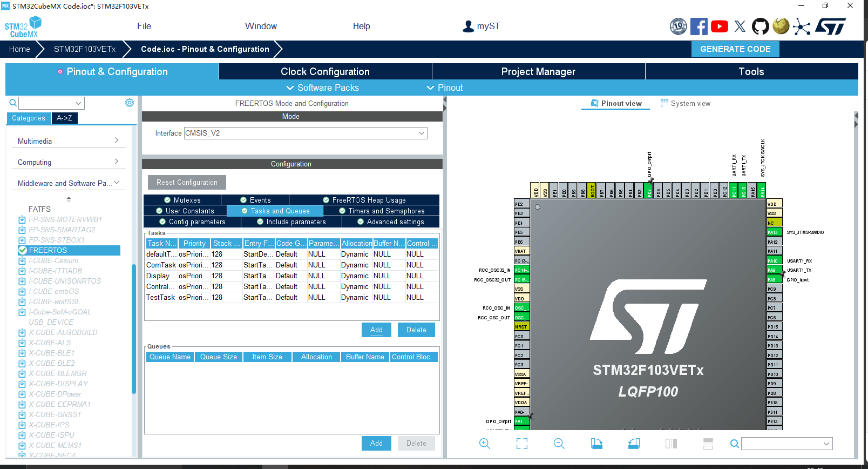868x469 pixels.
Task: Open the File menu
Action: [144, 26]
